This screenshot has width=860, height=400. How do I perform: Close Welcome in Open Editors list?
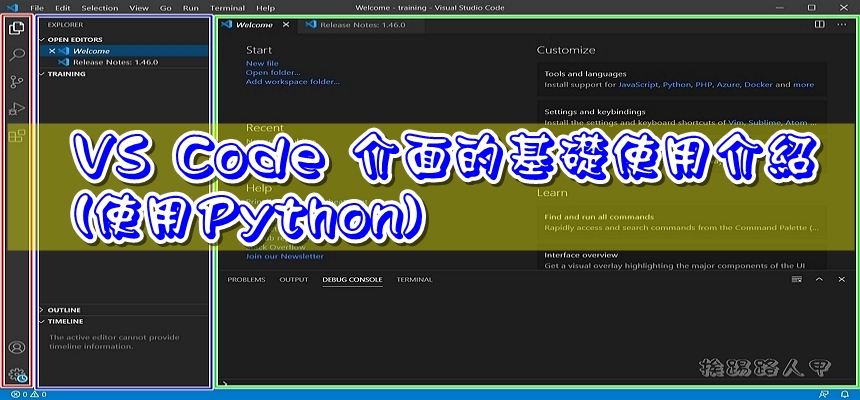tap(53, 51)
